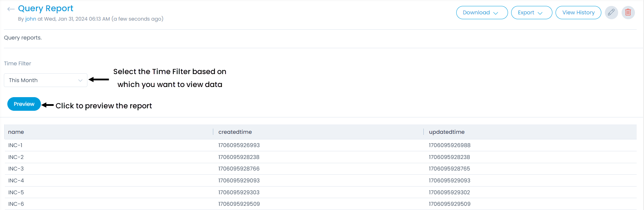Select the INC-4 row name
This screenshot has width=644, height=210.
click(x=16, y=181)
